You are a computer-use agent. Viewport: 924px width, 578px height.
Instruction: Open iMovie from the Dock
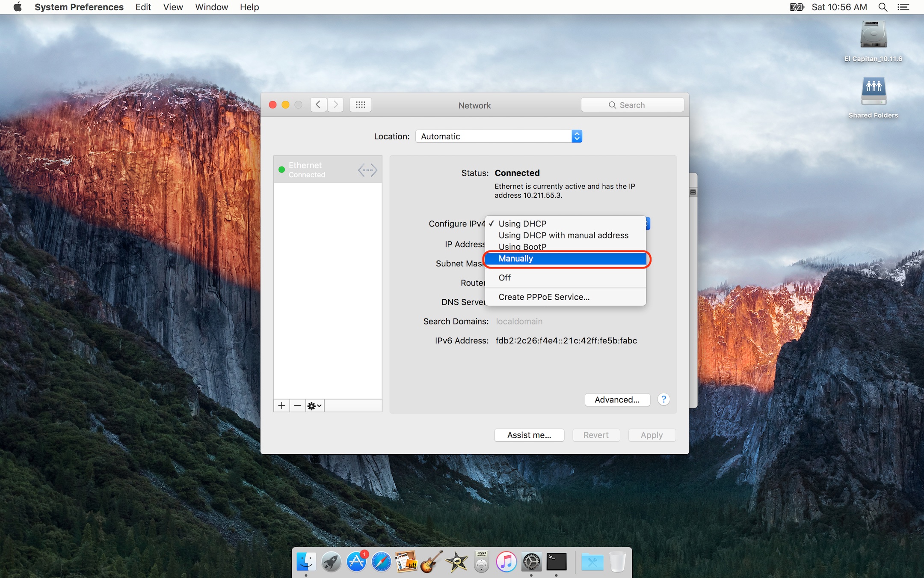pyautogui.click(x=456, y=562)
